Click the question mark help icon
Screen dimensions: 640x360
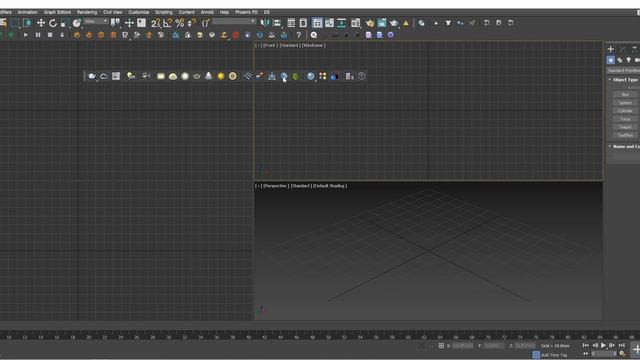click(x=299, y=35)
